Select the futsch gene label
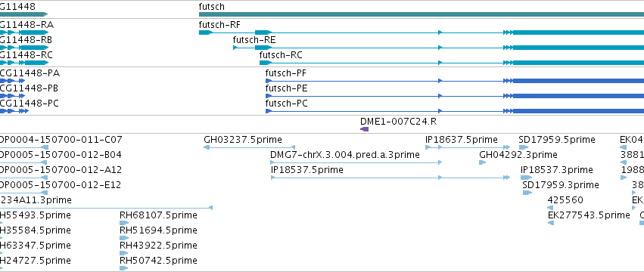 tap(212, 7)
